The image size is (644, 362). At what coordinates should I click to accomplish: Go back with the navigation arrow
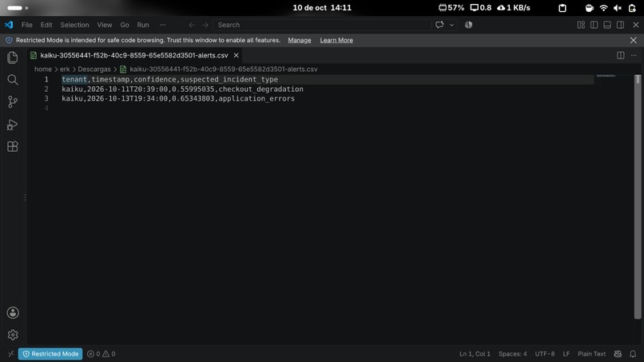pyautogui.click(x=192, y=25)
